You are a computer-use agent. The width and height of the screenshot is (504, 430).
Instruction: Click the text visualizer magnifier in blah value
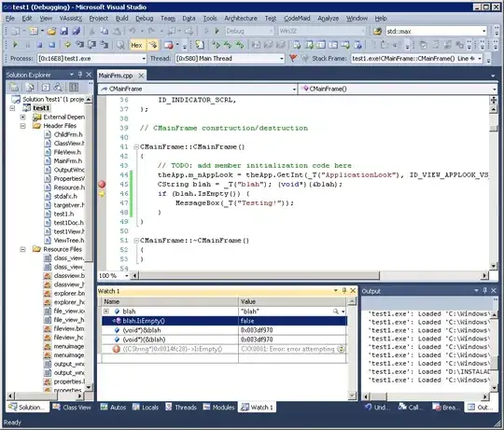point(336,312)
